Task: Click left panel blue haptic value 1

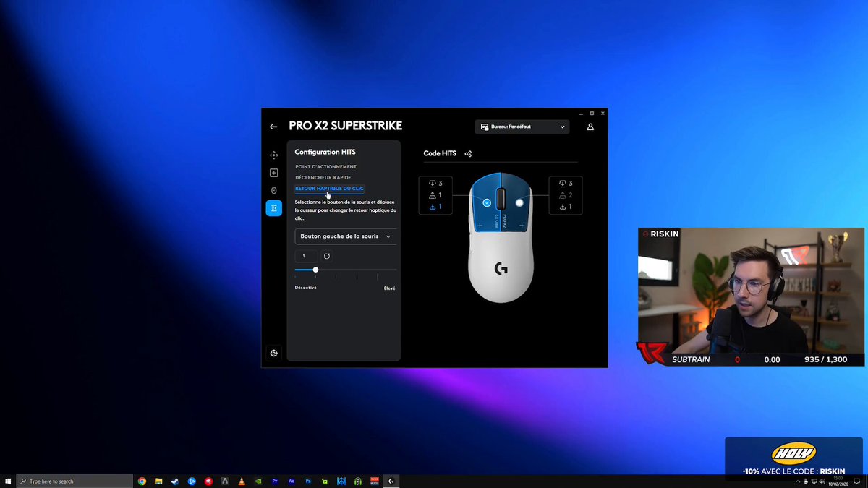Action: pos(440,207)
